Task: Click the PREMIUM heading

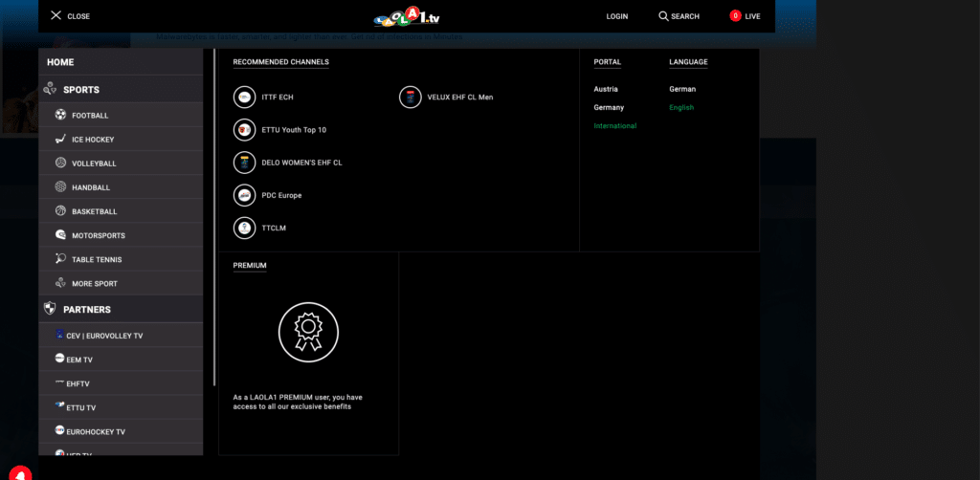Action: coord(250,265)
